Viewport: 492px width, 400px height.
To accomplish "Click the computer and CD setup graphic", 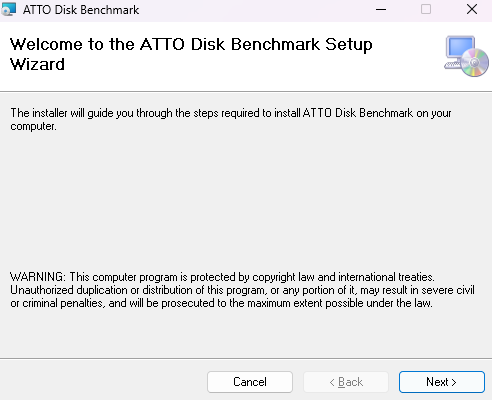I will (x=466, y=56).
